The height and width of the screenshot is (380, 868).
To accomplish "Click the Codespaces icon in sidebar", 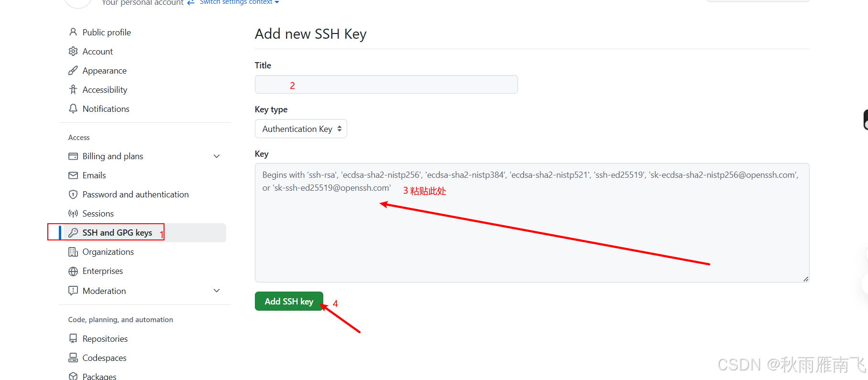I will point(73,358).
